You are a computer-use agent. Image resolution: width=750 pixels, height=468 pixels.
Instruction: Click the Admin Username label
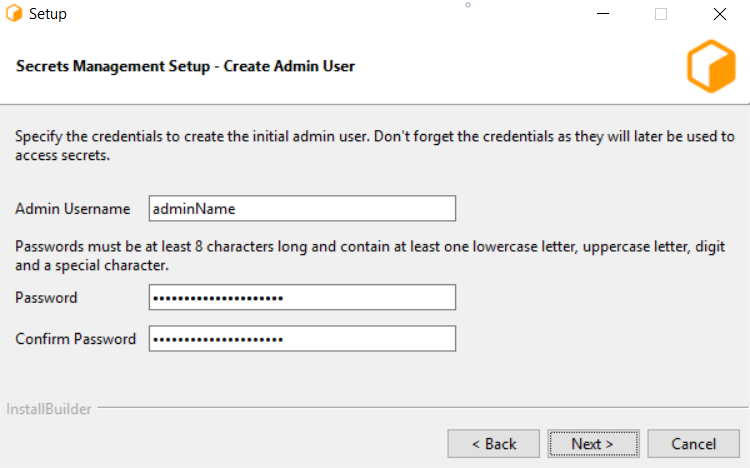[73, 209]
